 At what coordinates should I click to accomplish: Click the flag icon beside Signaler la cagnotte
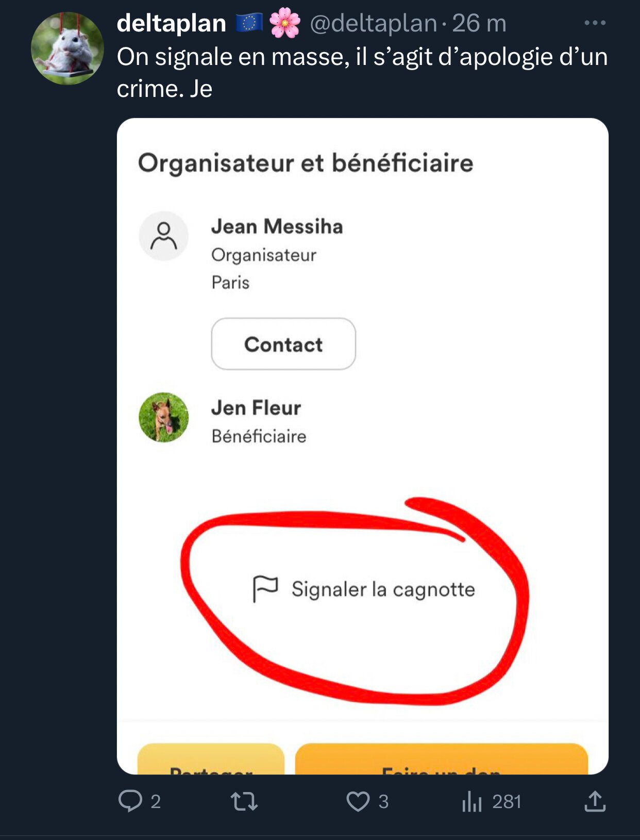point(265,589)
